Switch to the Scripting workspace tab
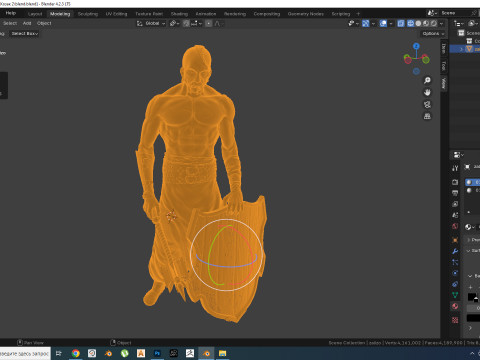 [x=341, y=14]
